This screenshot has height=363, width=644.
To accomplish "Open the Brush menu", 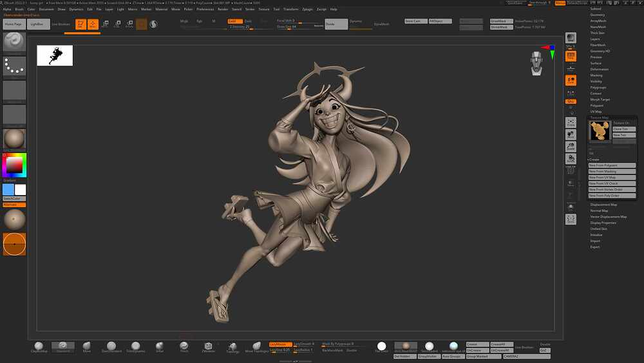I will [x=19, y=9].
